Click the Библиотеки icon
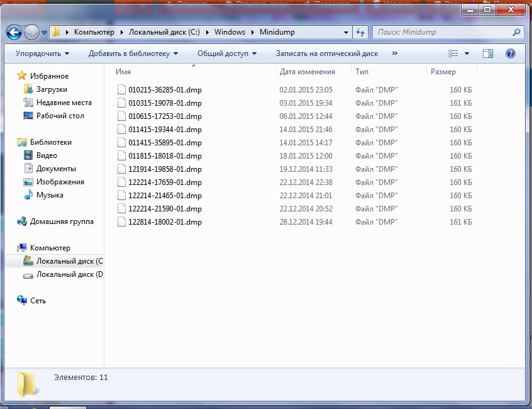The image size is (532, 409). coord(22,142)
